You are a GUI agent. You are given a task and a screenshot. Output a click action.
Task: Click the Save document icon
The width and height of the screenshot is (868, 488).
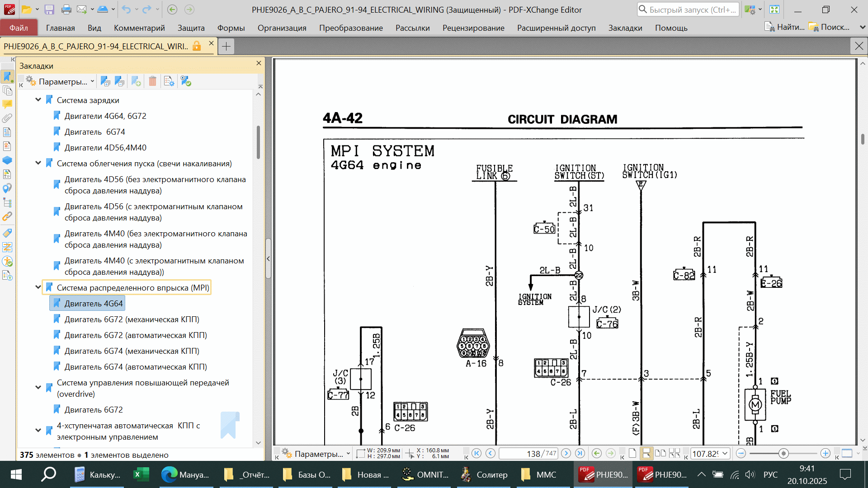pos(49,9)
